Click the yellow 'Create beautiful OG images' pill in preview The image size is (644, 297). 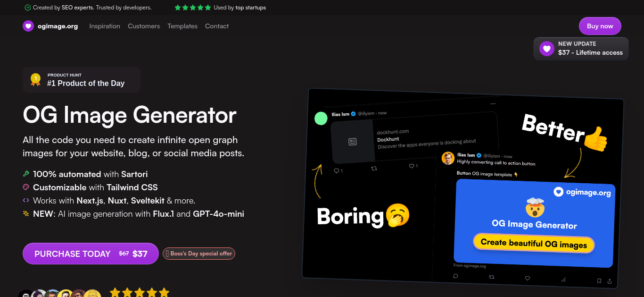click(x=534, y=244)
